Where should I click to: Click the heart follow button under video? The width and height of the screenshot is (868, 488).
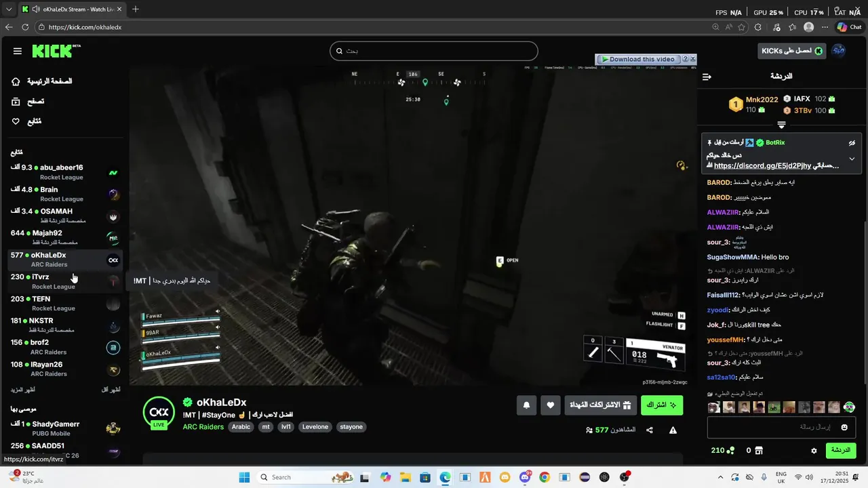[x=550, y=405]
